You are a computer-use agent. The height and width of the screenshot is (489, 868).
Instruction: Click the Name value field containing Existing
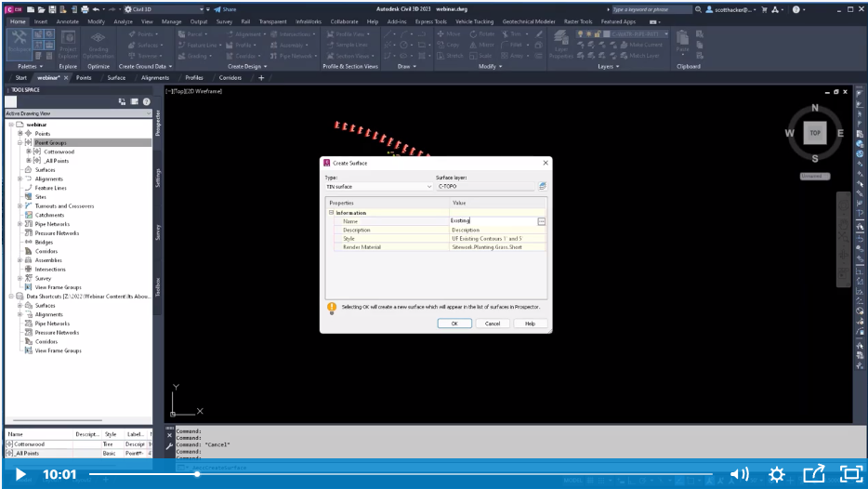point(493,221)
